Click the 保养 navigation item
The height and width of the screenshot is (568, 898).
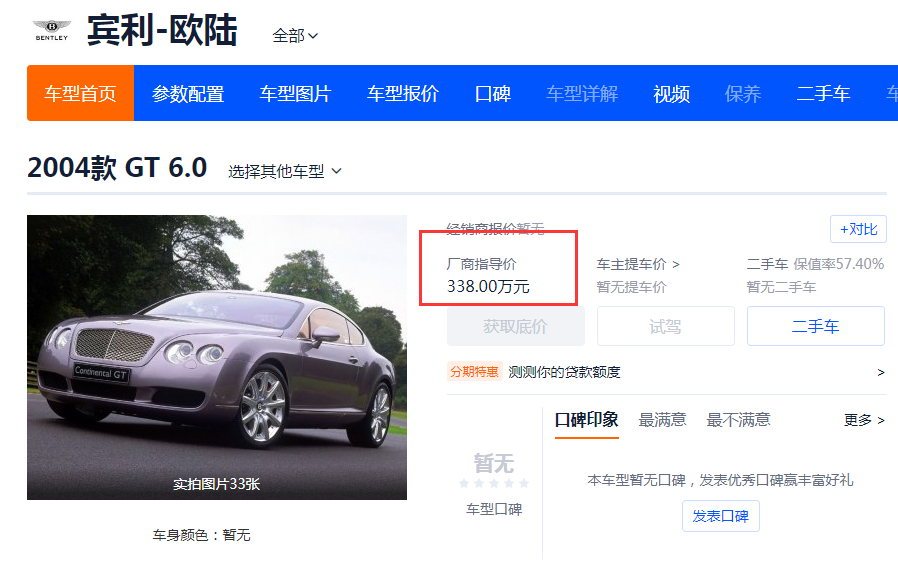point(743,93)
